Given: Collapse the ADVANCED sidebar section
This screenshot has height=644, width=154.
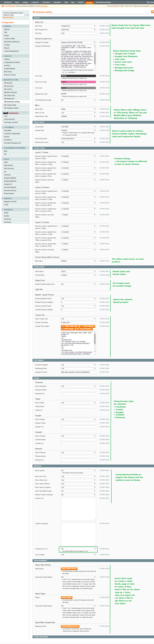Looking at the screenshot, I should [15, 210].
